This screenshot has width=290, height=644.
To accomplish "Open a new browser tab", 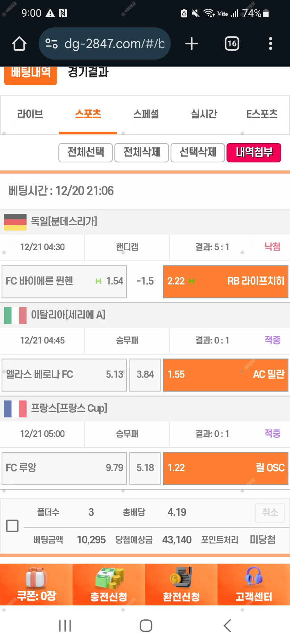I will pyautogui.click(x=191, y=44).
